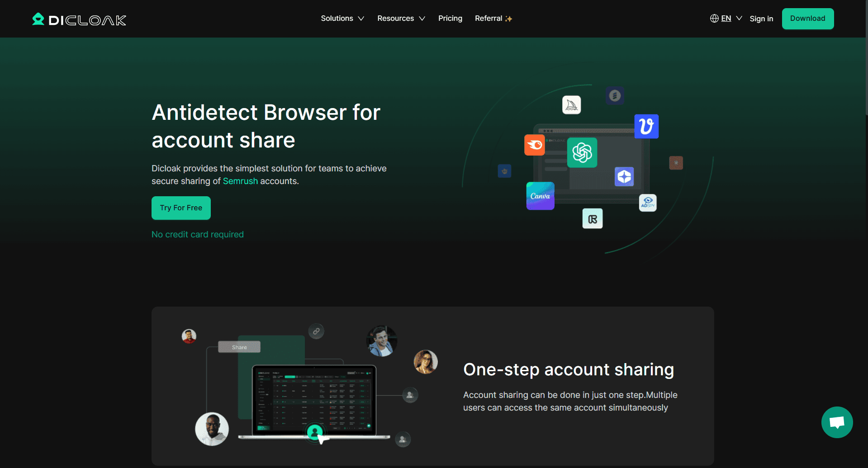
Task: Click the Try For Free button
Action: (x=180, y=208)
